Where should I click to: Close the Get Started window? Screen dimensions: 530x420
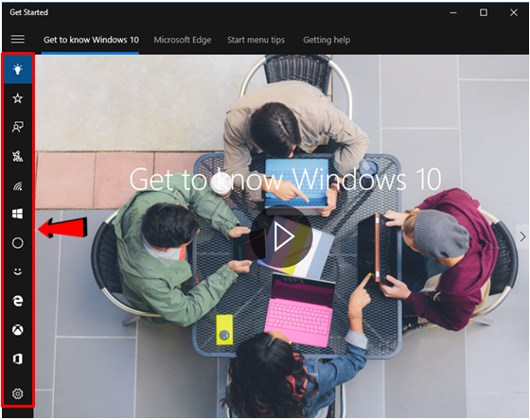click(x=514, y=12)
